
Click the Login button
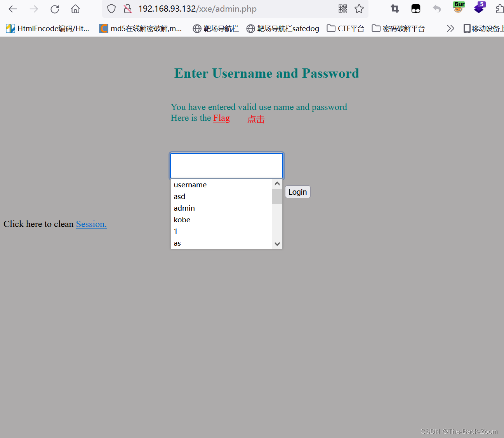(298, 192)
